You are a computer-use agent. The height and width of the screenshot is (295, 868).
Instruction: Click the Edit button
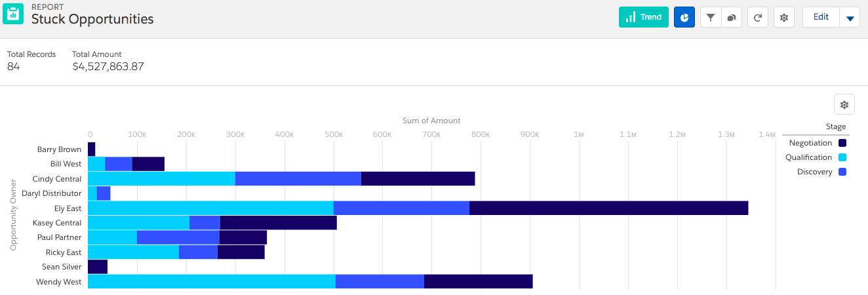tap(821, 17)
